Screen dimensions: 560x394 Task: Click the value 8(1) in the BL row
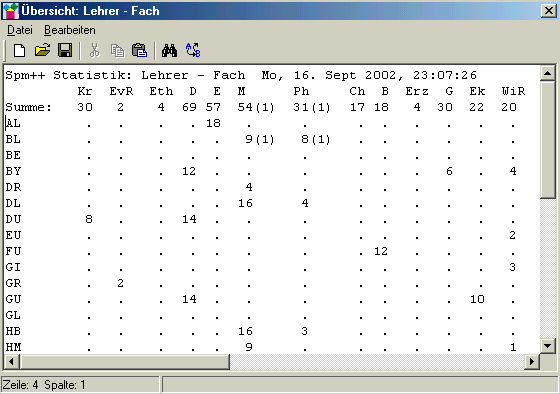[316, 139]
